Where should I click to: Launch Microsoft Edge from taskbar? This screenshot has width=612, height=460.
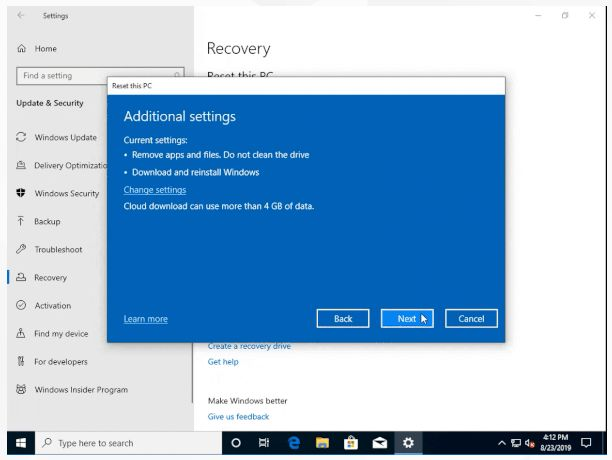pos(294,443)
